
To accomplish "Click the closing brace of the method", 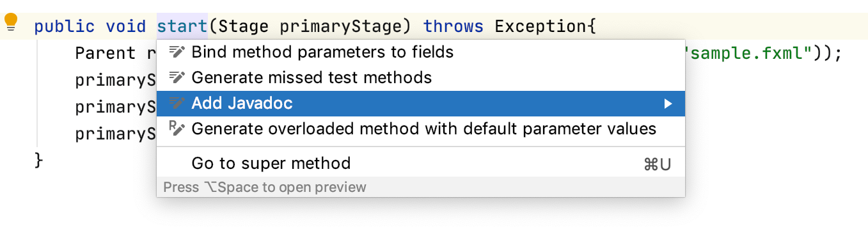I will (39, 160).
